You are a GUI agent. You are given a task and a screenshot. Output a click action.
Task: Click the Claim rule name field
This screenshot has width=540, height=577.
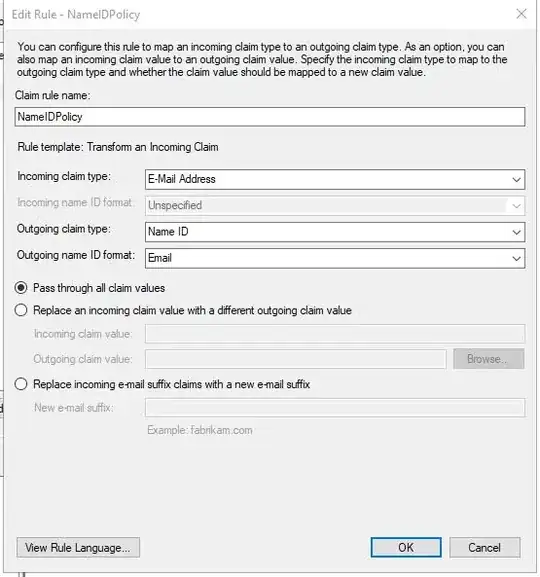click(270, 117)
